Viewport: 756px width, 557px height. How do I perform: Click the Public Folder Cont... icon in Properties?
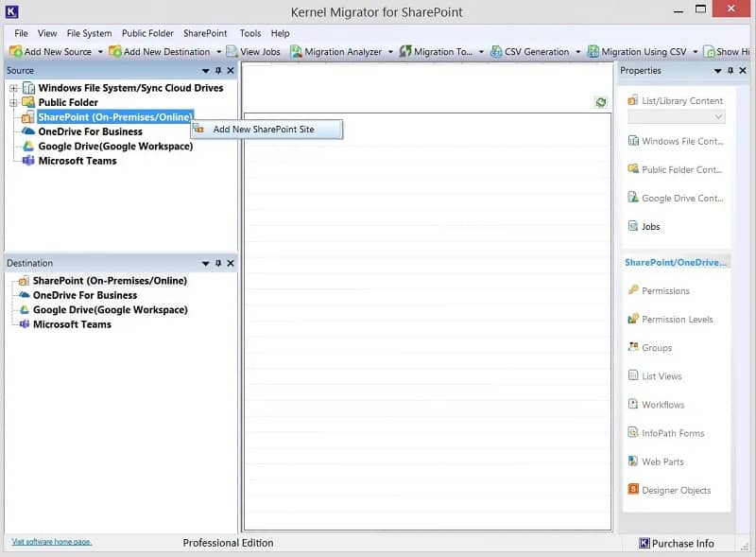coord(633,168)
